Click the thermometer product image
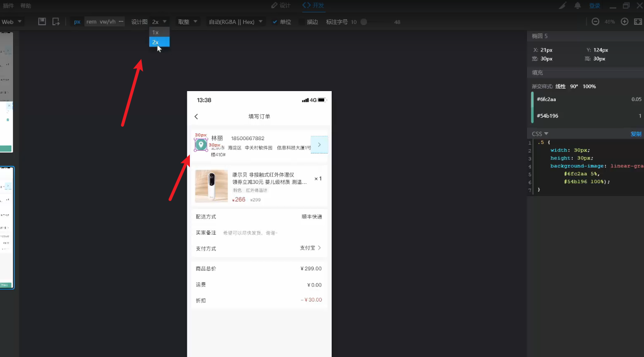 coord(211,186)
